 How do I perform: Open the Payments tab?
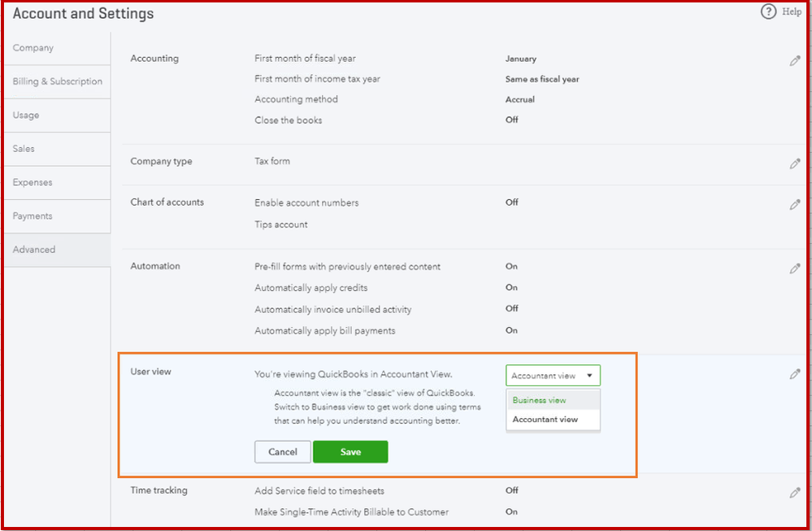[33, 216]
